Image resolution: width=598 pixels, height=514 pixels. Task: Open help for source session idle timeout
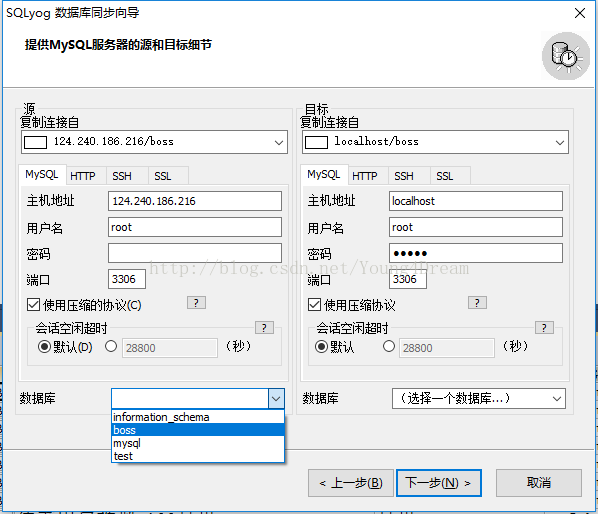pos(264,328)
